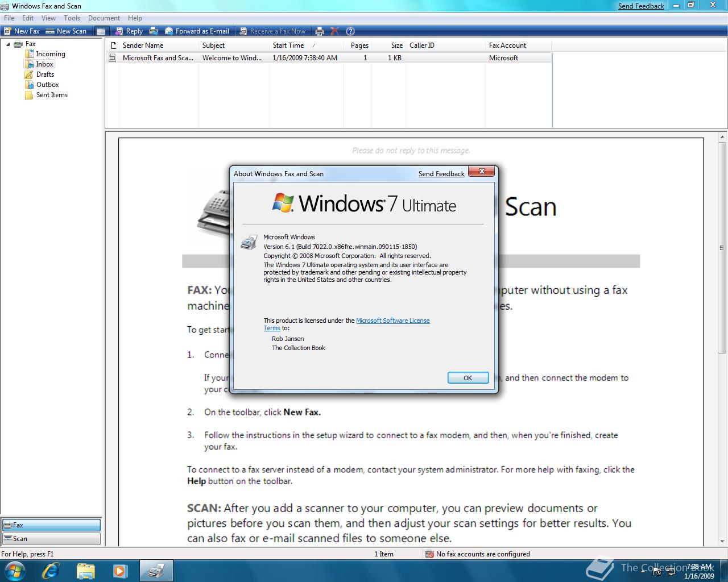Click the fax page icon in the message row
728x582 pixels.
(x=113, y=58)
